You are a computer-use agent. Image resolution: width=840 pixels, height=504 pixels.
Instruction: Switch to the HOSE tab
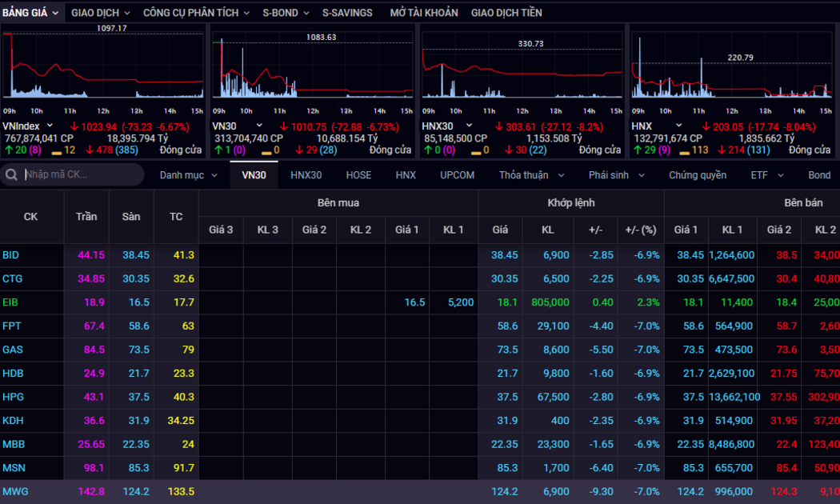coord(358,174)
